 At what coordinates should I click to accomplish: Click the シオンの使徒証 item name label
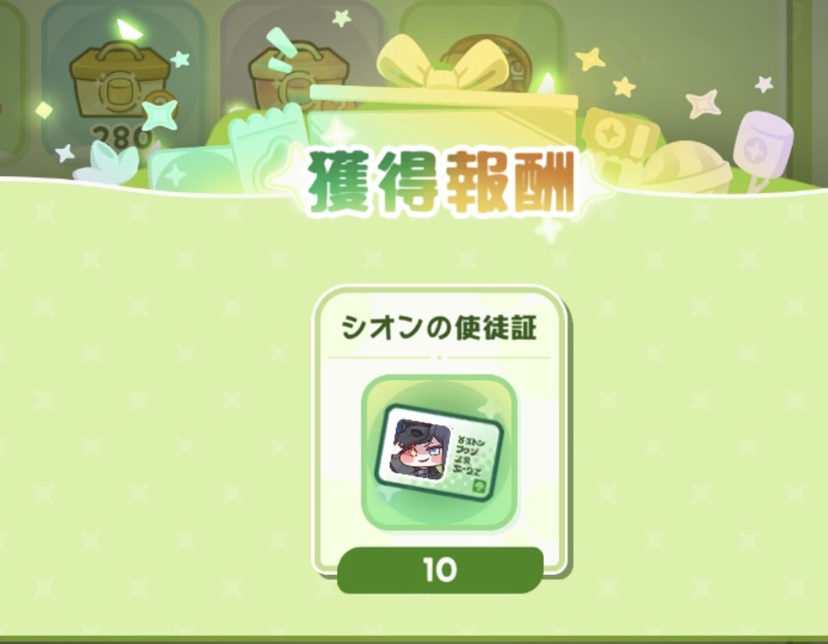[439, 327]
